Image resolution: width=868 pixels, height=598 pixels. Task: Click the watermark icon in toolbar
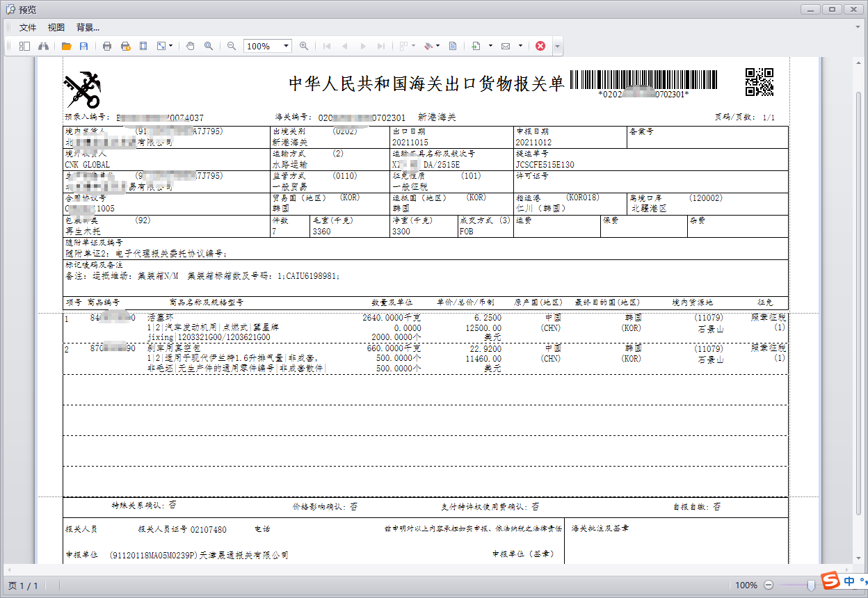453,46
